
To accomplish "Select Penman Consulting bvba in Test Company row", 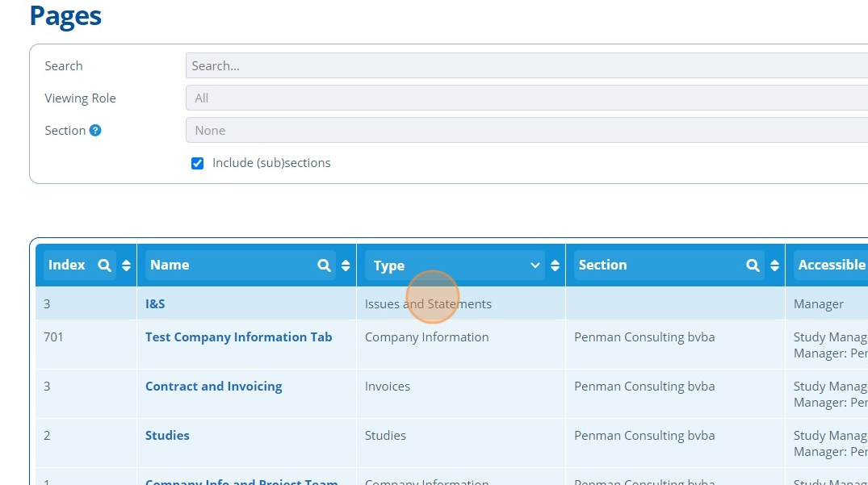I will coord(644,337).
